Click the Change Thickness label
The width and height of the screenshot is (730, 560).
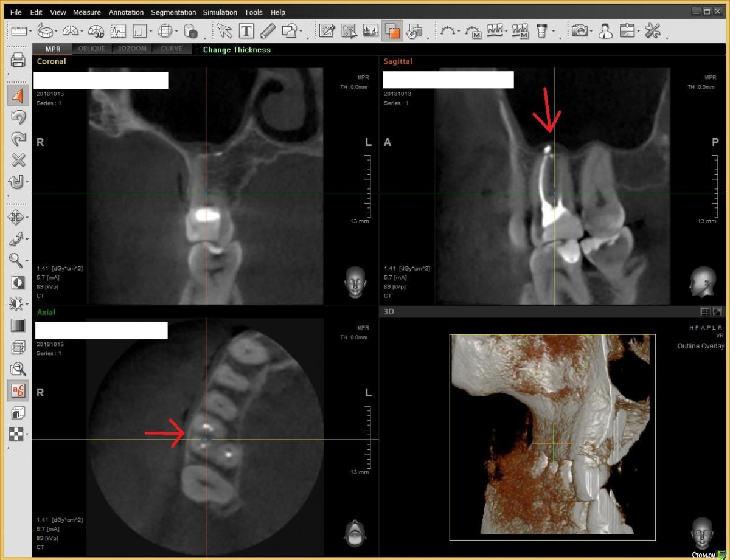click(x=237, y=50)
